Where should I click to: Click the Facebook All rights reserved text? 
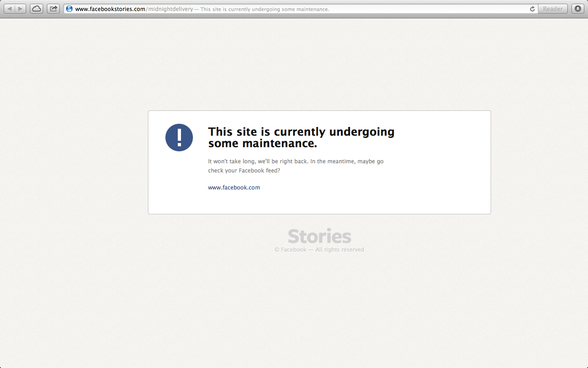point(319,250)
